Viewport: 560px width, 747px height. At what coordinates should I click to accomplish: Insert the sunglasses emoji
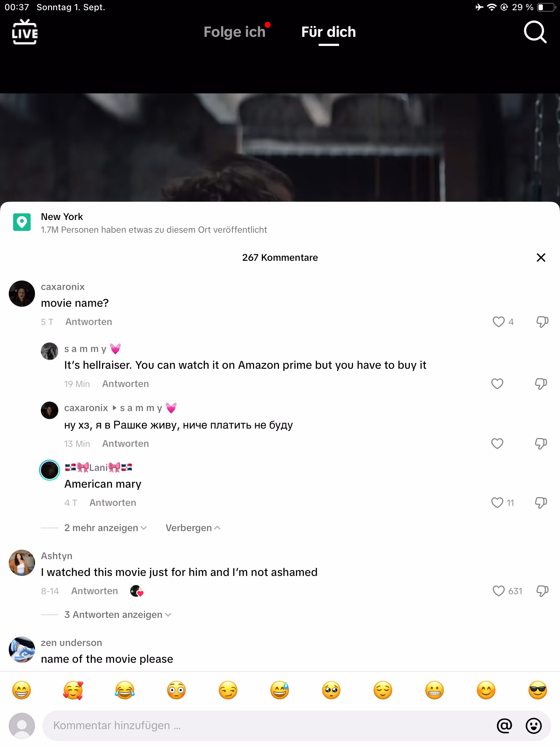tap(538, 690)
